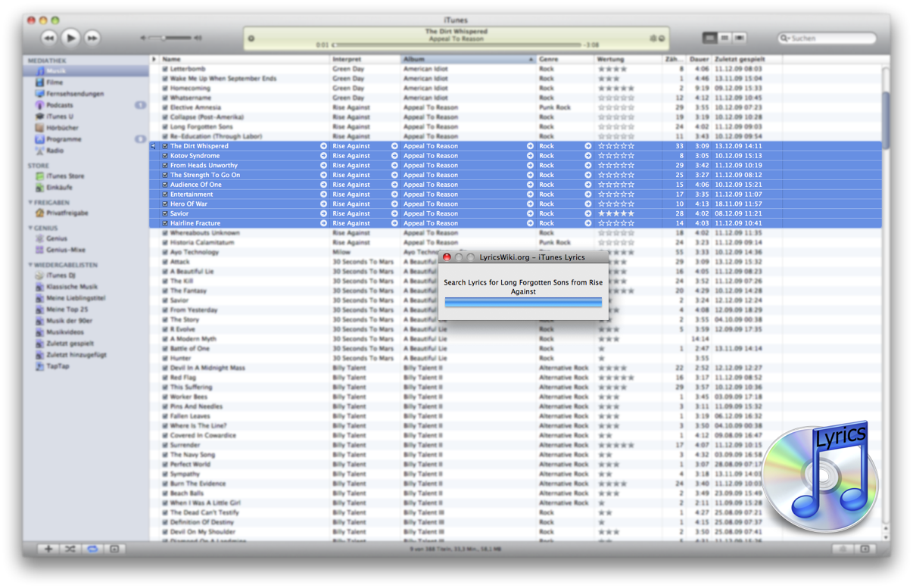Sort the song list by Dauer

[x=699, y=59]
